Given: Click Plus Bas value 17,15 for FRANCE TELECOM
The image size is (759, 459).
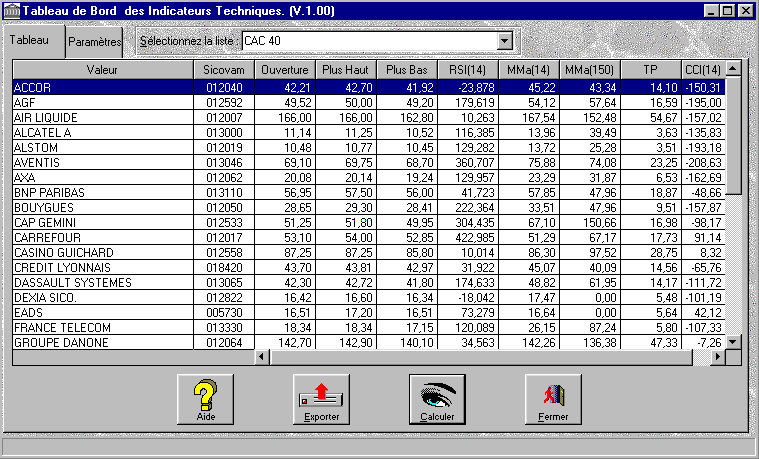Looking at the screenshot, I should pos(420,328).
